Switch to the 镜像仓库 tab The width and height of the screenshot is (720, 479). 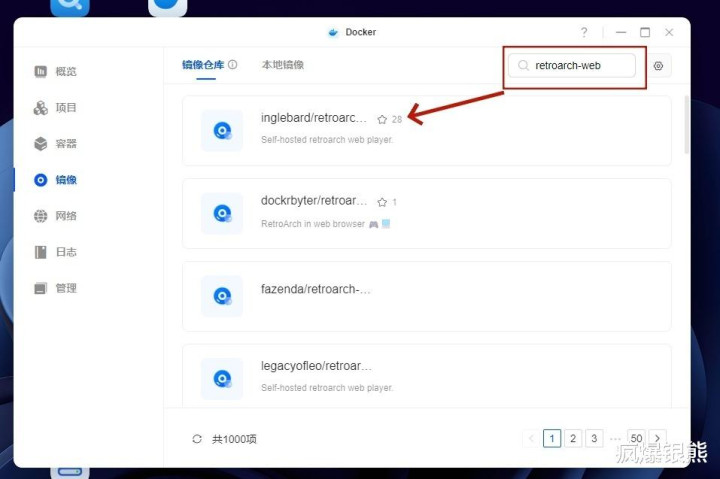(203, 65)
